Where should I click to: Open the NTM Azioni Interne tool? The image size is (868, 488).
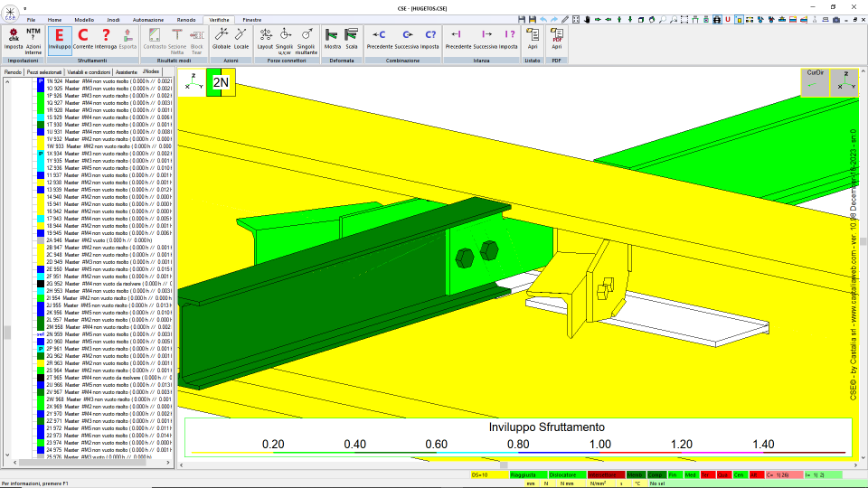pos(33,41)
